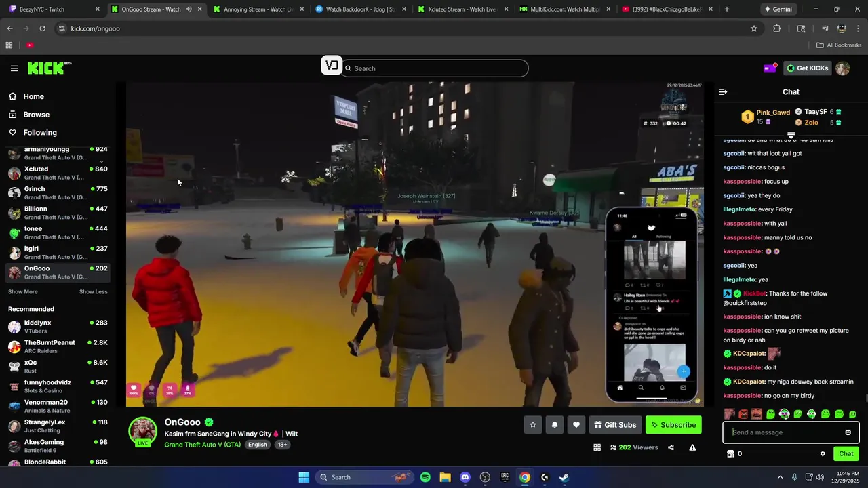Share the stream via the share icon
868x488 pixels.
[671, 447]
